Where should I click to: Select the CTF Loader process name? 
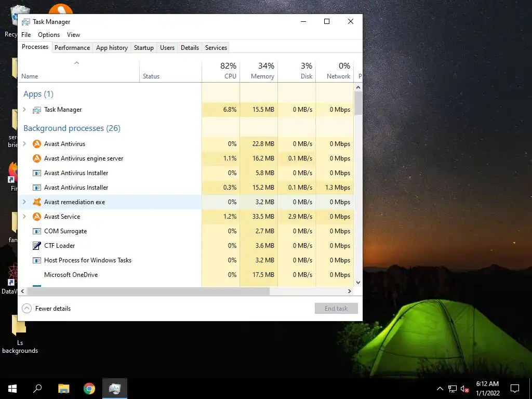click(59, 246)
